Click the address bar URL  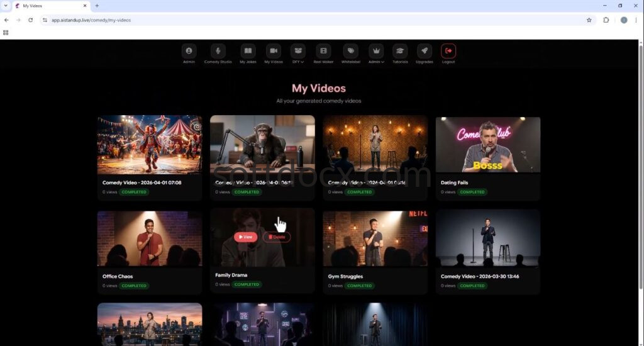tap(91, 20)
